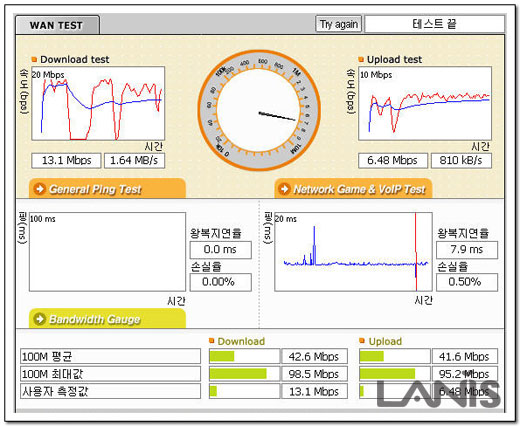Select the 100M 최대값 row label
This screenshot has height=426, width=520.
[x=110, y=374]
